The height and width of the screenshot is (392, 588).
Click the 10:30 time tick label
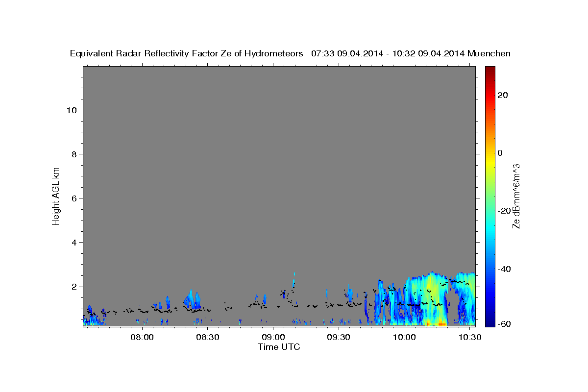tap(469, 337)
